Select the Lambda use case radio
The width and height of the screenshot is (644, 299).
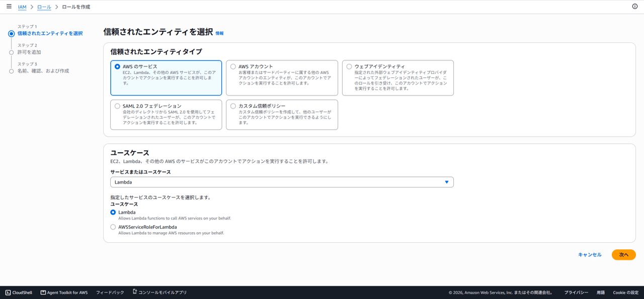[113, 213]
